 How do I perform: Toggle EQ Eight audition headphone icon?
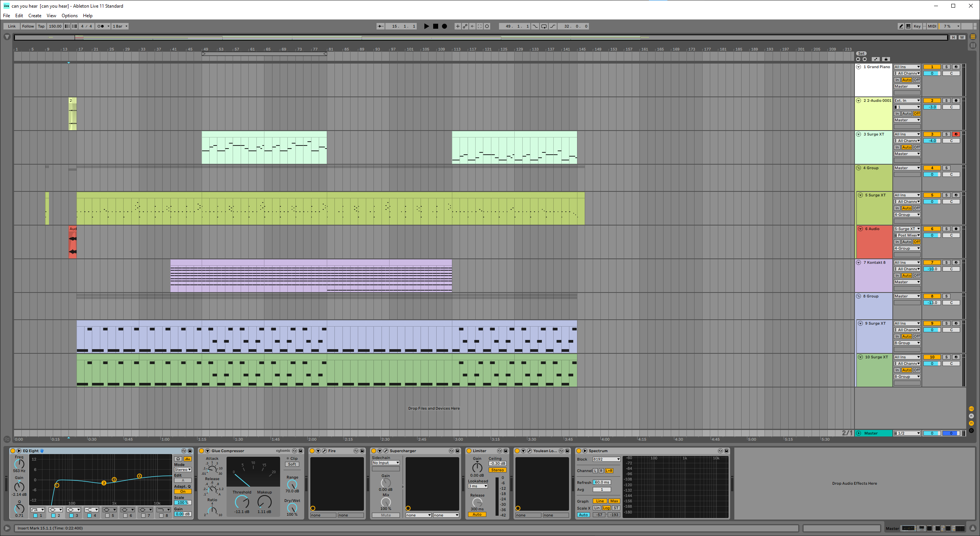point(178,459)
